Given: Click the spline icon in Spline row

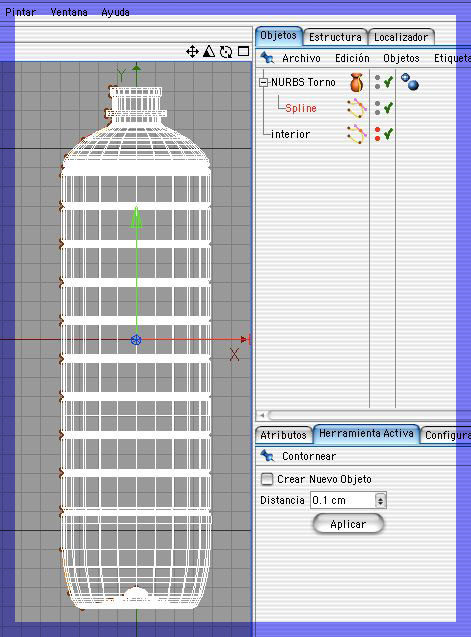Looking at the screenshot, I should click(x=356, y=108).
